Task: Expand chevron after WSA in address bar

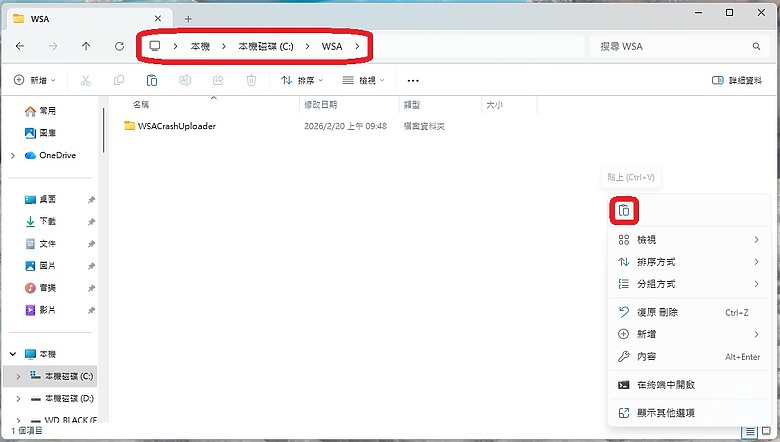Action: pyautogui.click(x=358, y=46)
